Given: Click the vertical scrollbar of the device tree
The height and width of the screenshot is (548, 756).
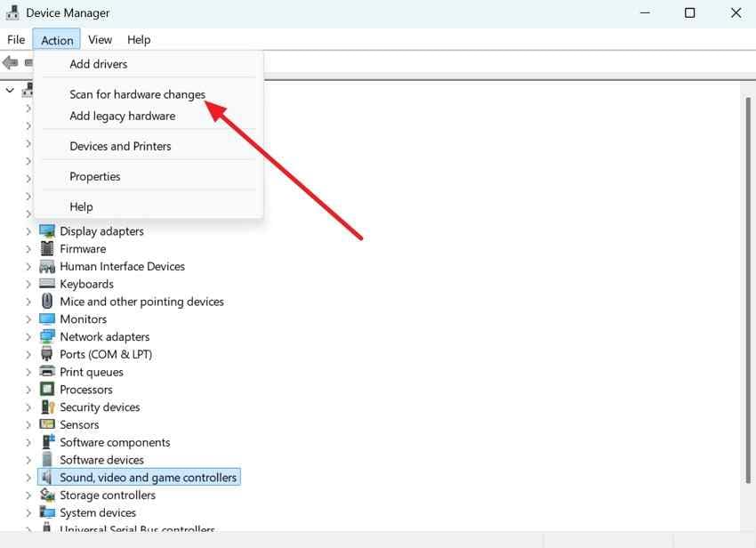Looking at the screenshot, I should tap(748, 289).
